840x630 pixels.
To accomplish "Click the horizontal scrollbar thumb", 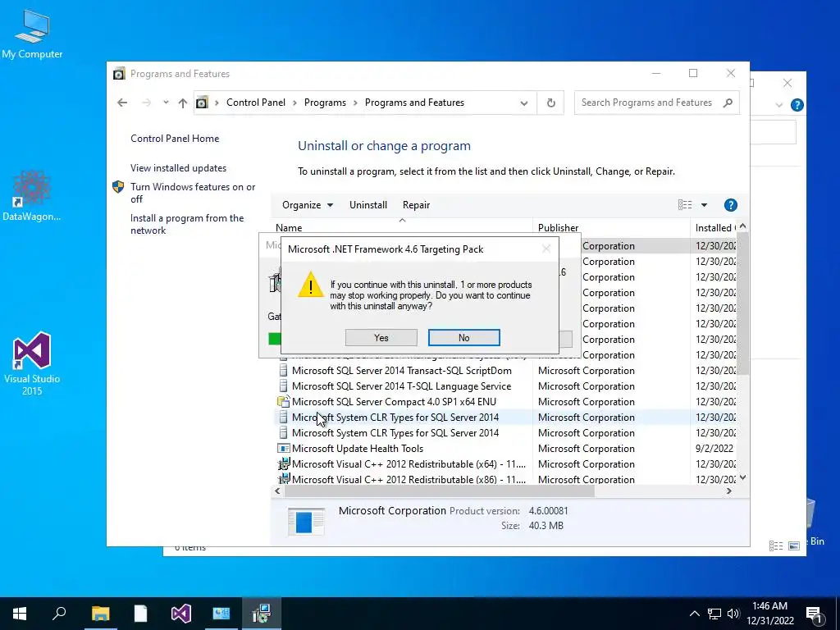I will coord(440,491).
